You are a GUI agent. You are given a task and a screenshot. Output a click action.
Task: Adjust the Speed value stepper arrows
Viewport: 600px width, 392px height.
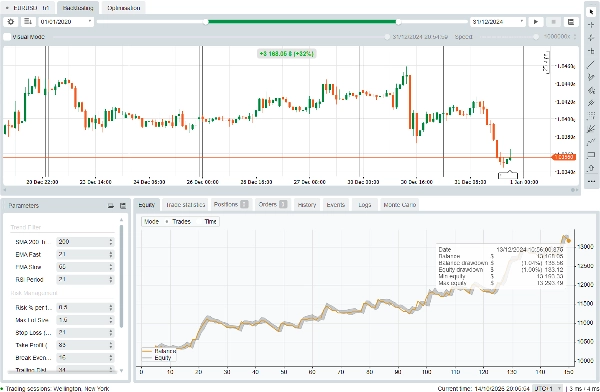click(575, 37)
